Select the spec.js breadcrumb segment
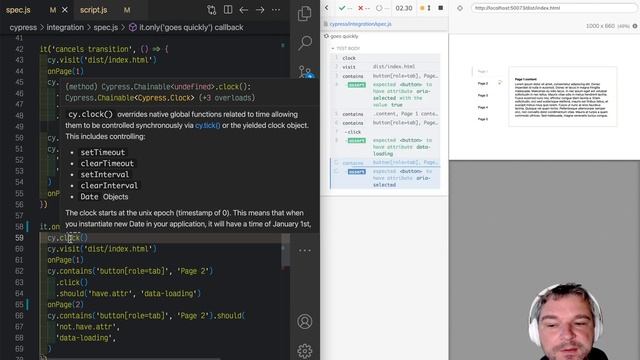 click(106, 27)
